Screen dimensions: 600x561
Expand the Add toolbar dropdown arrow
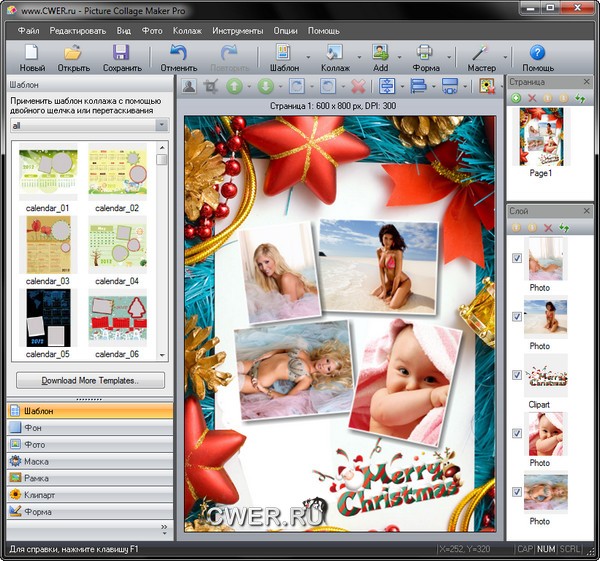point(398,54)
